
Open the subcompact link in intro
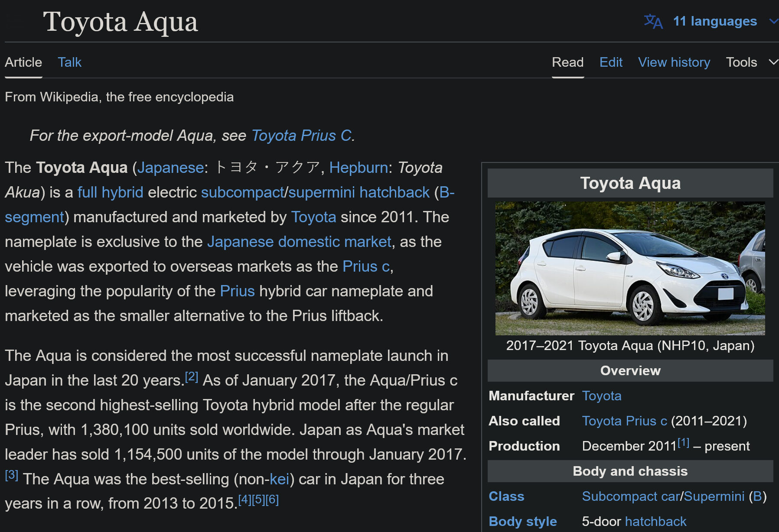pos(242,192)
